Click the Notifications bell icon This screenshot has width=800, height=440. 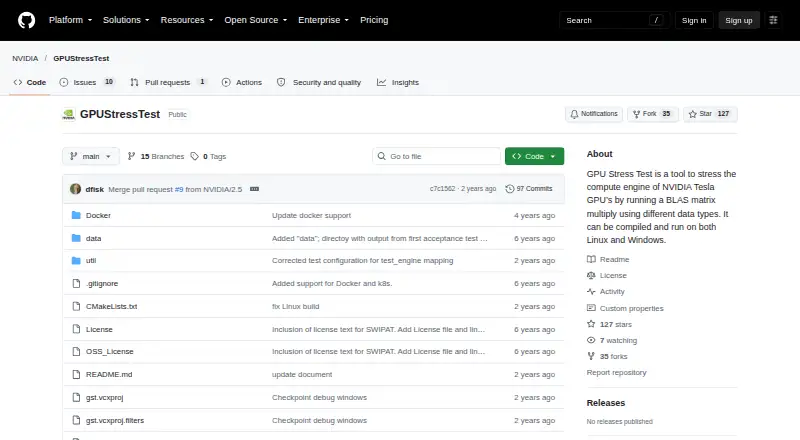(x=574, y=114)
